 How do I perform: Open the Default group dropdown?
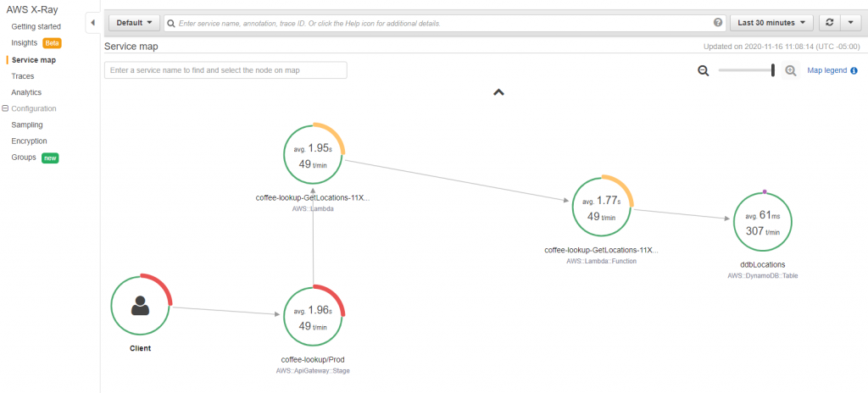(x=135, y=23)
